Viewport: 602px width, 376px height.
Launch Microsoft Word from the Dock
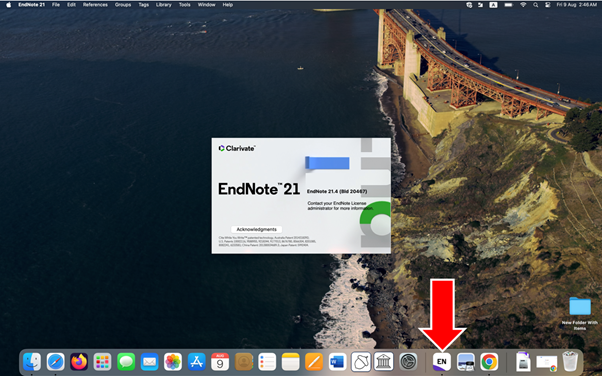(337, 362)
